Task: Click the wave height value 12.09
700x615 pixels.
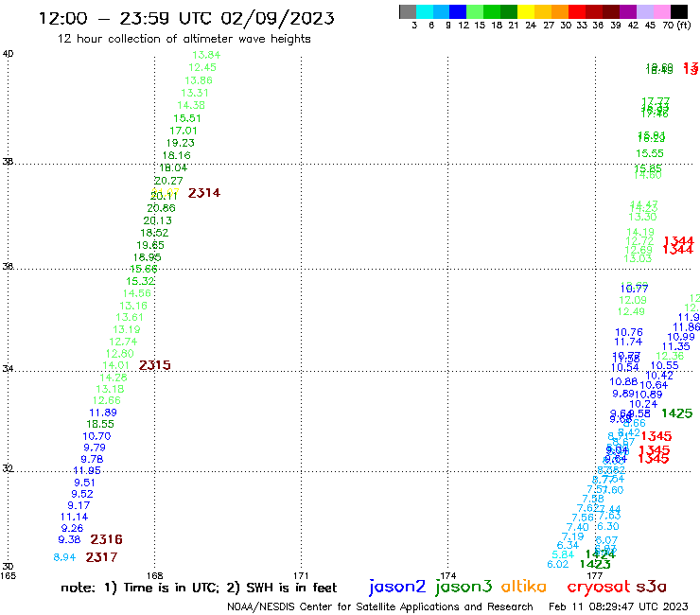Action: click(x=633, y=300)
